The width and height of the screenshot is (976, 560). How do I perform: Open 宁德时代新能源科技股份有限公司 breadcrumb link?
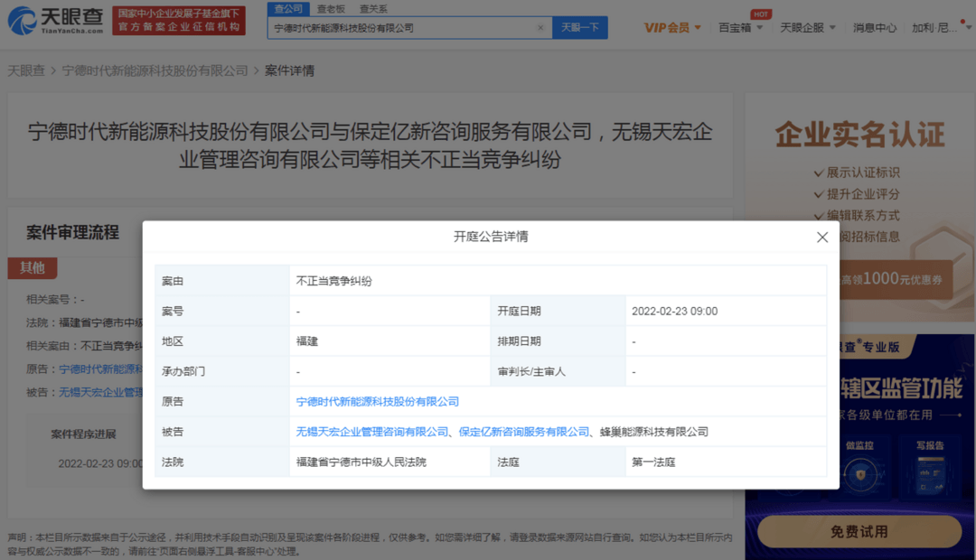tap(155, 70)
